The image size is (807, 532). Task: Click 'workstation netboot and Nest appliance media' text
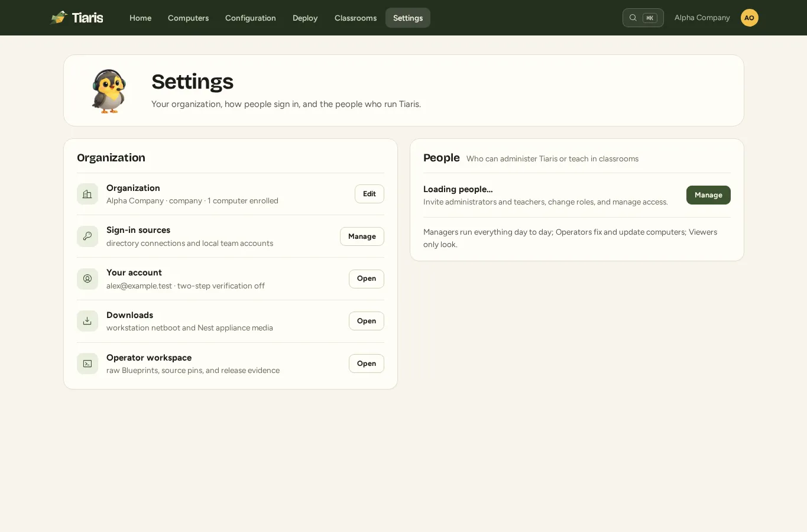190,327
